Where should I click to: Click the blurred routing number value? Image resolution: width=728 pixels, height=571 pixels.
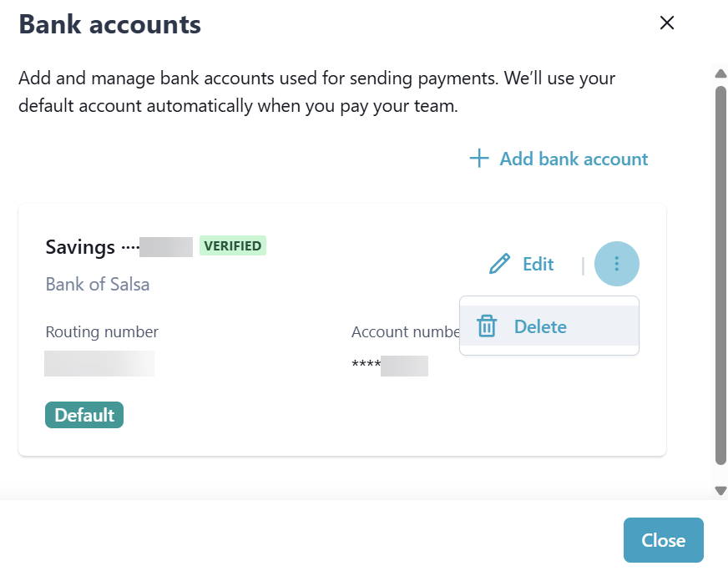pyautogui.click(x=99, y=364)
